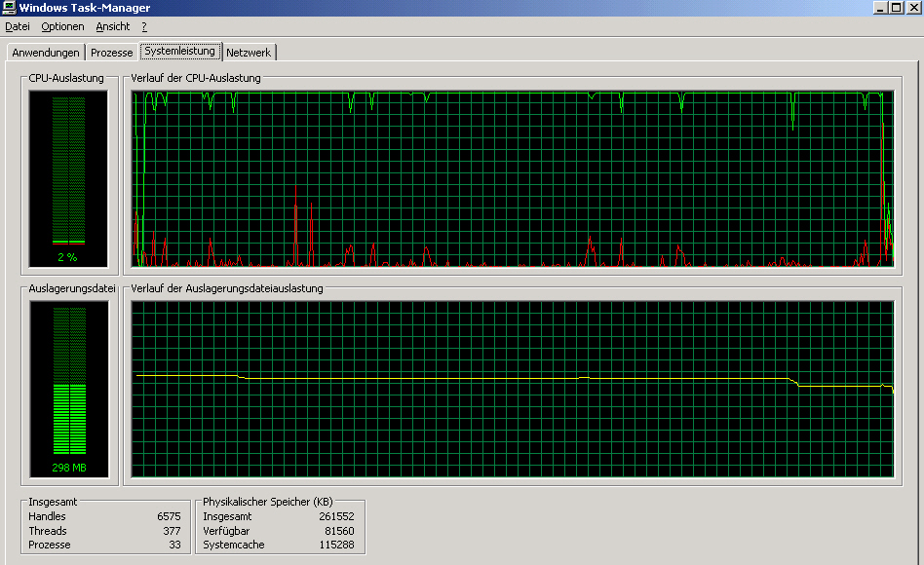Switch to the Netzwerk tab
This screenshot has height=565, width=924.
tap(249, 53)
